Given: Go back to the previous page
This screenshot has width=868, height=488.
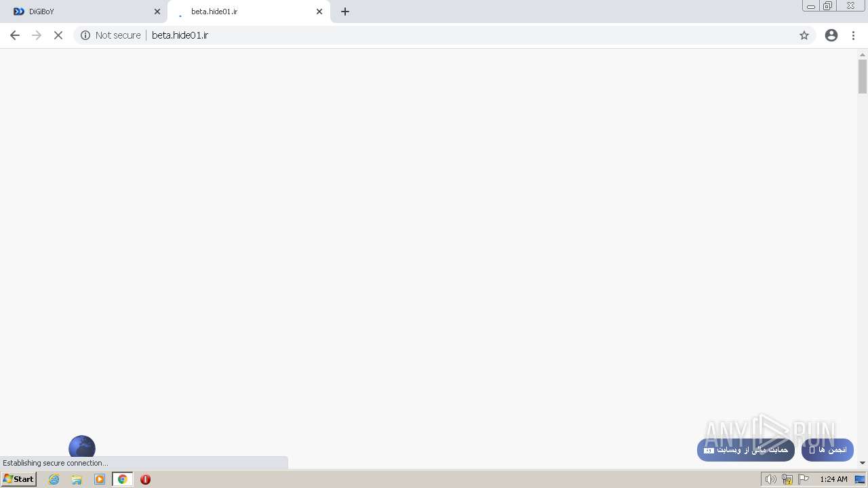Looking at the screenshot, I should 15,35.
